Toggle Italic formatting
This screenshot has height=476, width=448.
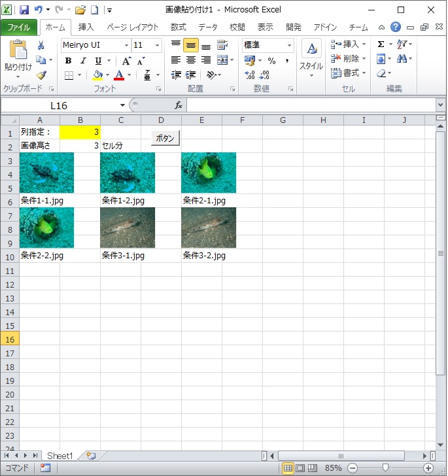(83, 61)
